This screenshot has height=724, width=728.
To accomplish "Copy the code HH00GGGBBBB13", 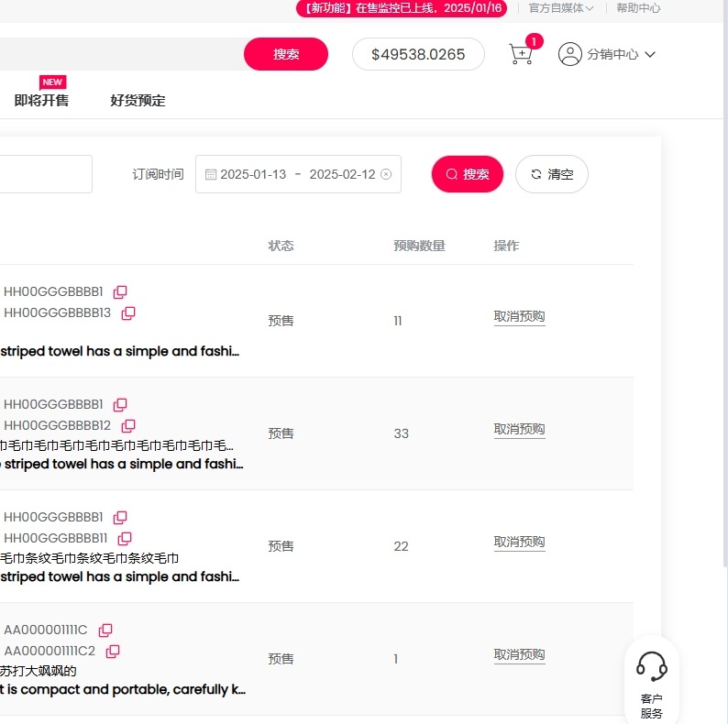I will (128, 313).
